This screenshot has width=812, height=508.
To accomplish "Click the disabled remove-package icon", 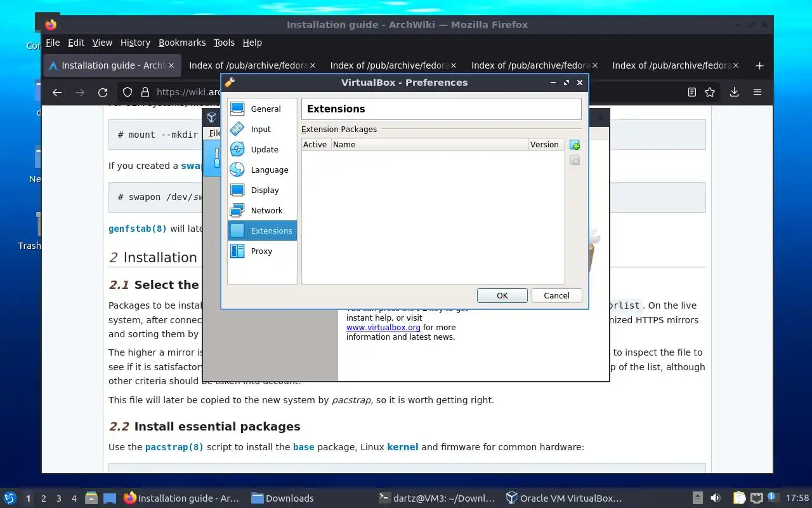I will point(575,161).
